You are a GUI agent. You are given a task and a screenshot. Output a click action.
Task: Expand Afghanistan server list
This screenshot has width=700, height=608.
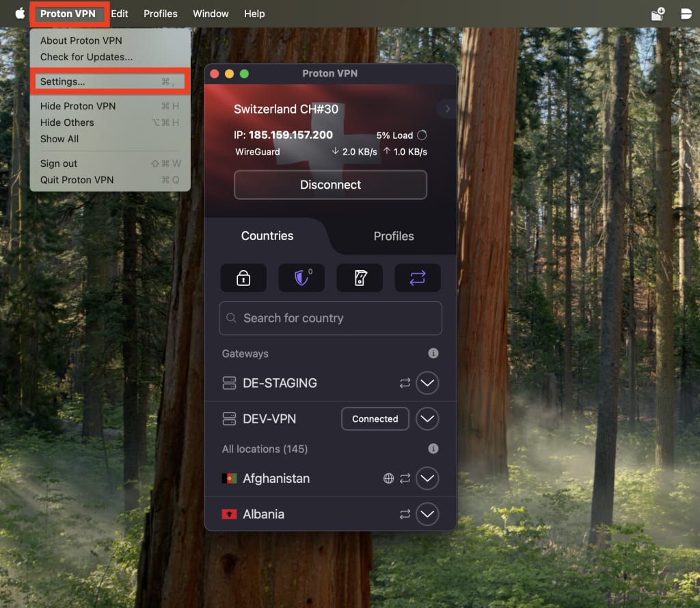point(427,479)
